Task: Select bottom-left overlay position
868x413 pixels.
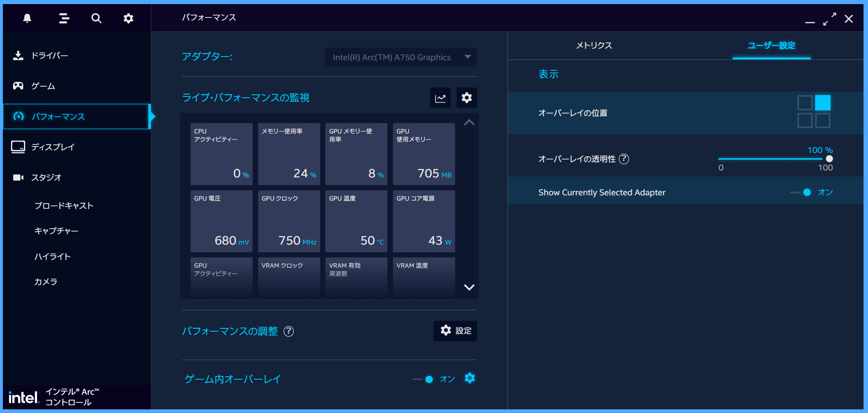Action: pyautogui.click(x=805, y=120)
